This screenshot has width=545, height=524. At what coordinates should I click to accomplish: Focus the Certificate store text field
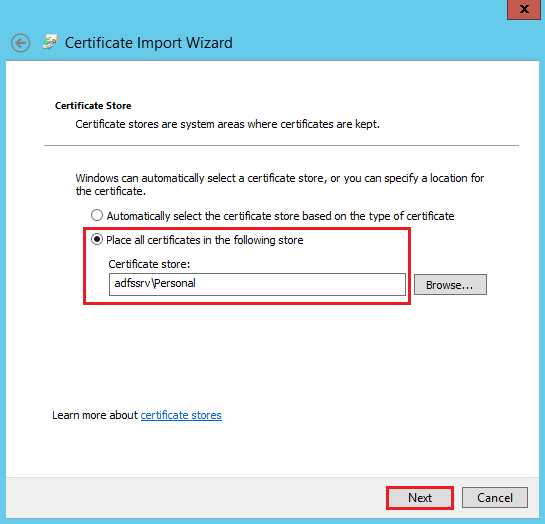(x=257, y=284)
